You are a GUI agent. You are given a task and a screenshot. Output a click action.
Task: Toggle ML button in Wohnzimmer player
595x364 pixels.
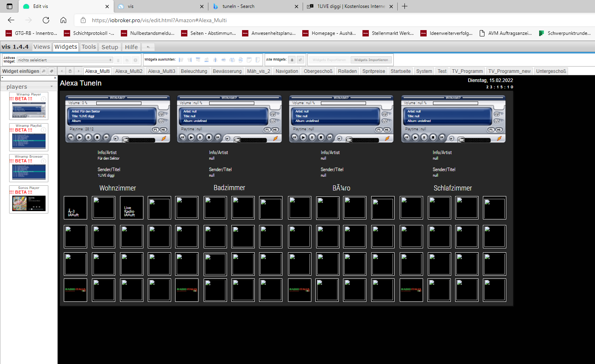click(x=163, y=130)
